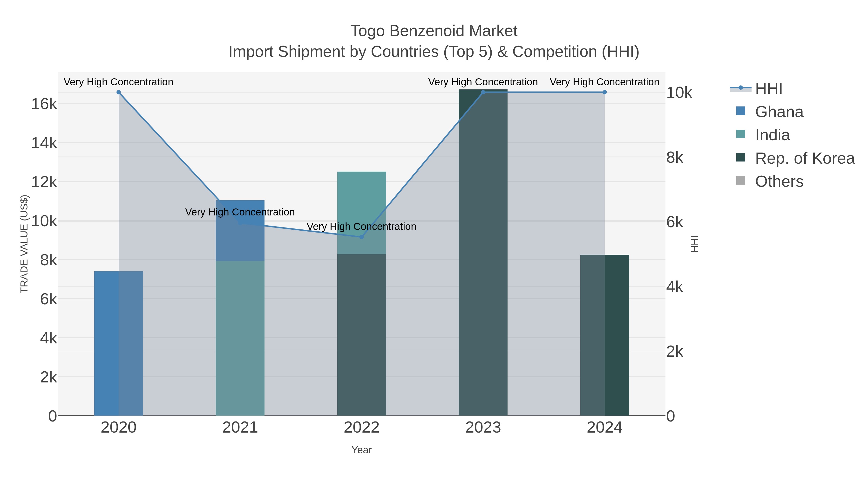Select the 2024 HHI data point

tap(604, 92)
